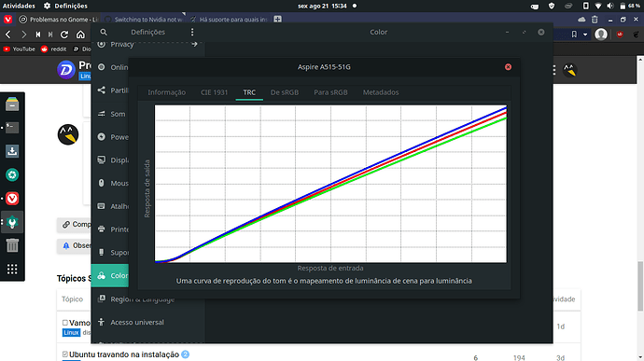Open the Informação tab
The image size is (644, 361).
pos(167,92)
